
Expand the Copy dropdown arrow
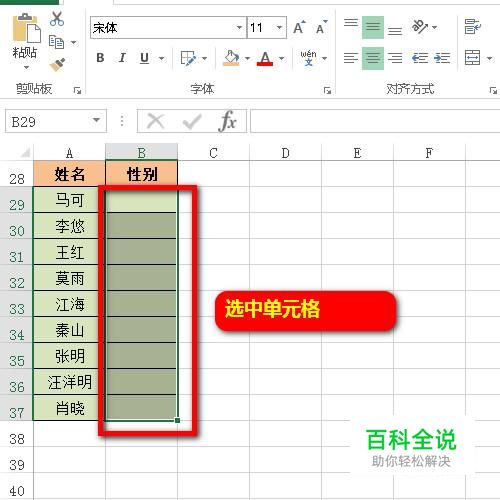(74, 42)
